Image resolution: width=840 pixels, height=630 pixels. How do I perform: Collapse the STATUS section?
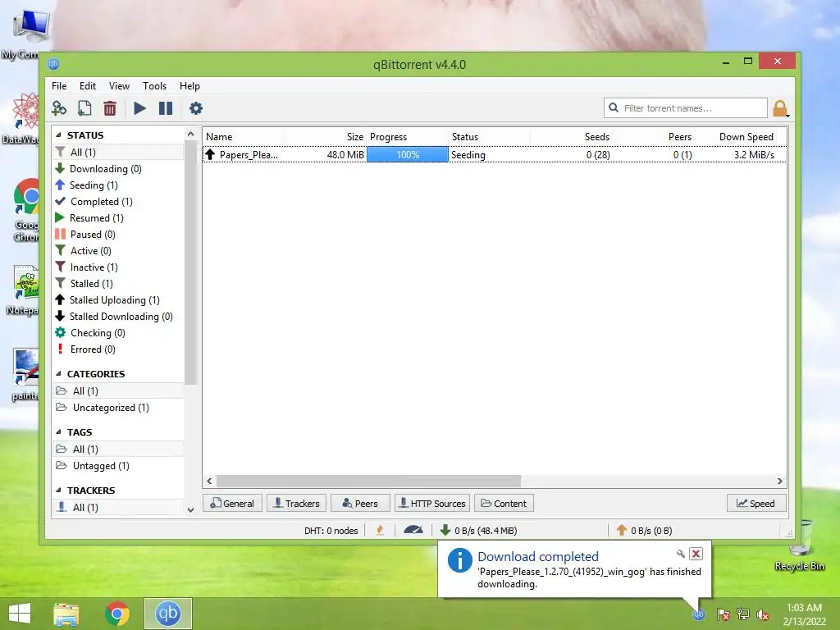58,135
